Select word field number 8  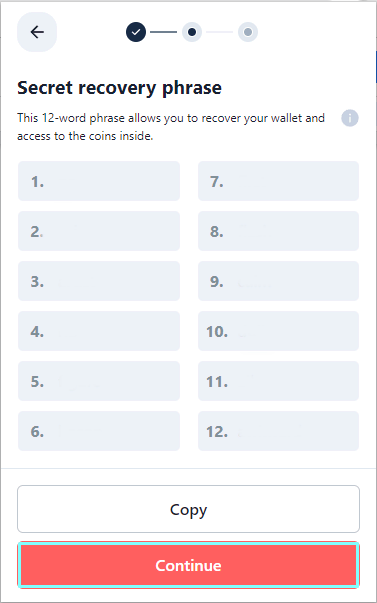[x=279, y=231]
